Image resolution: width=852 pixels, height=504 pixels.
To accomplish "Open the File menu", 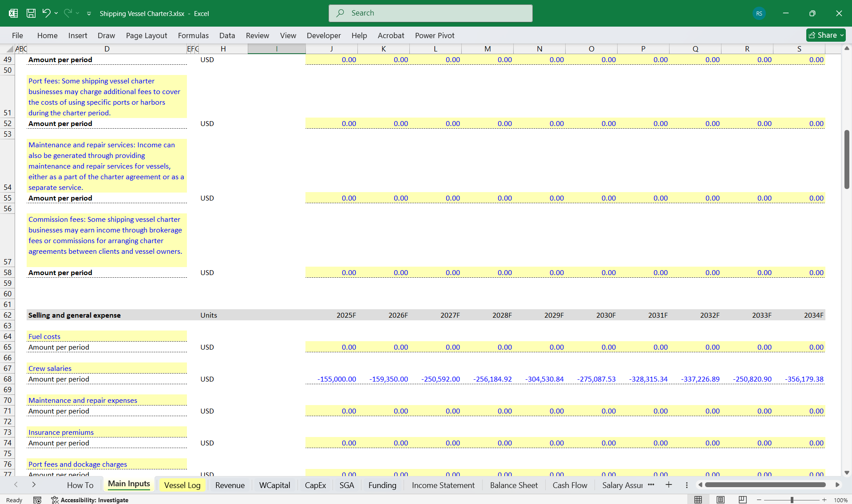I will tap(17, 35).
